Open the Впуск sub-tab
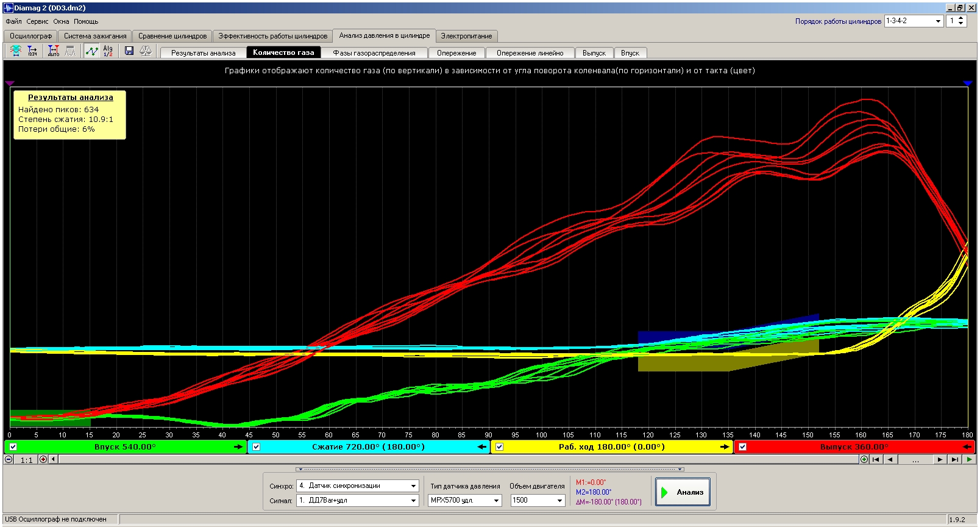 pos(630,53)
